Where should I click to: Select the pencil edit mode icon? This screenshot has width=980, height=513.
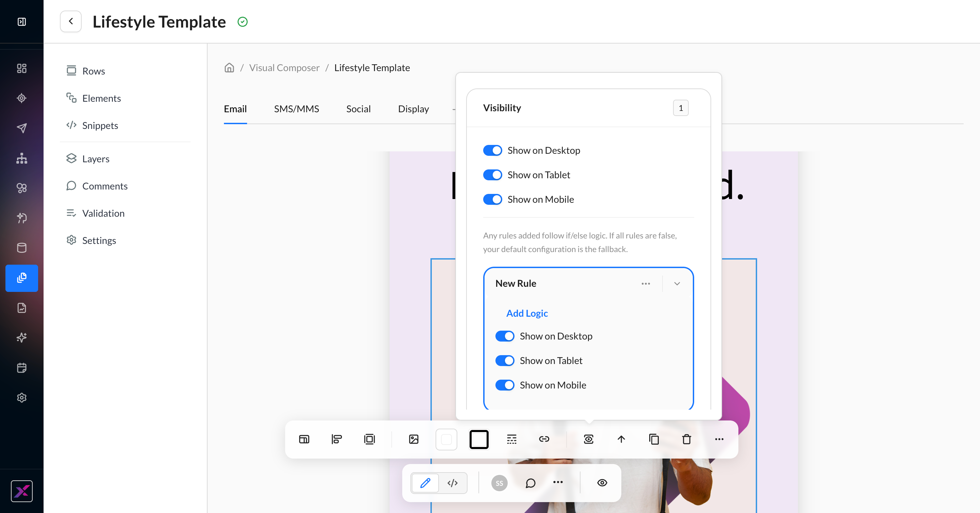point(425,483)
